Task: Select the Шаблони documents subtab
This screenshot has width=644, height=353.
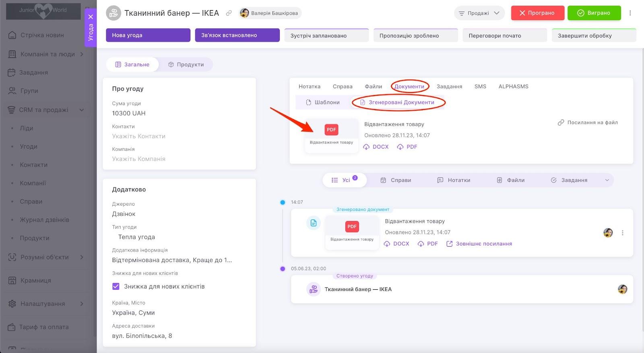Action: point(322,102)
